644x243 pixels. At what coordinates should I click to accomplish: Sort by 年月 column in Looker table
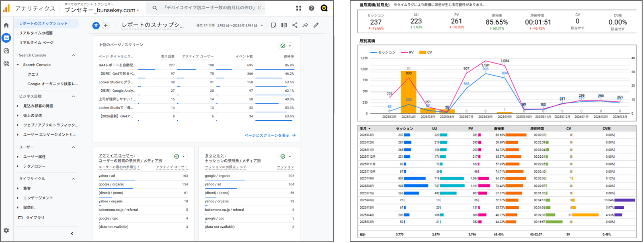(x=365, y=129)
